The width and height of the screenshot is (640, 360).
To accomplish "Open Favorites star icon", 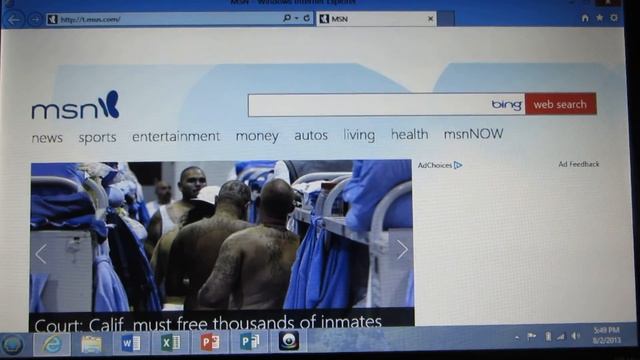I will (600, 18).
